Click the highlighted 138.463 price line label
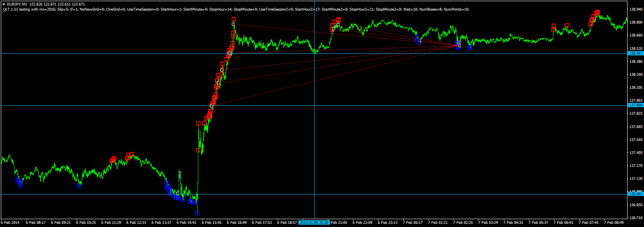 [x=636, y=53]
